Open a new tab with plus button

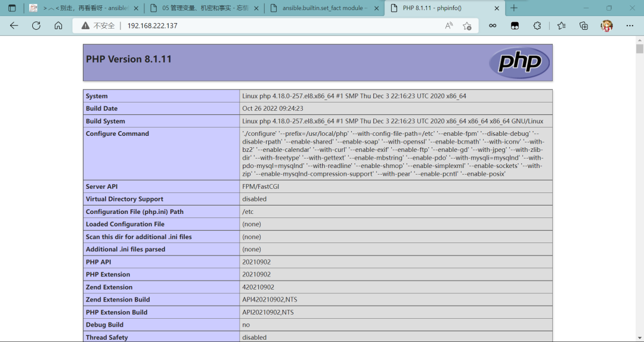tap(514, 8)
